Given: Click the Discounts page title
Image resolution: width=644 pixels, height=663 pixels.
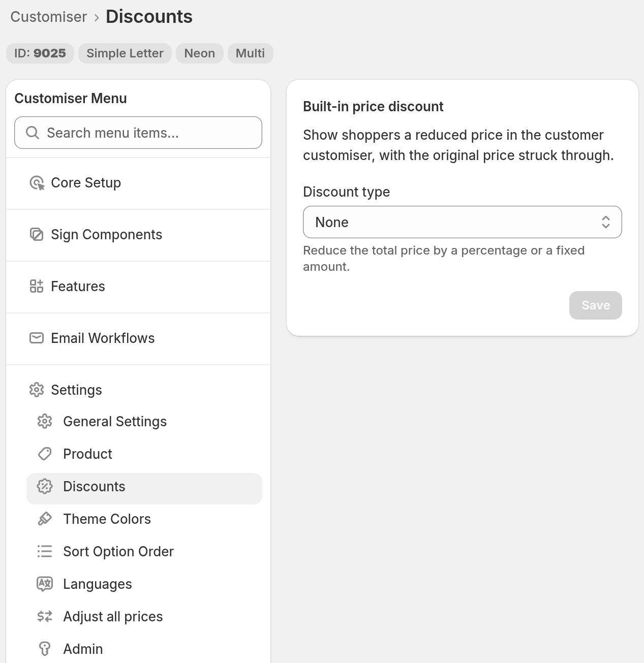Looking at the screenshot, I should point(149,17).
